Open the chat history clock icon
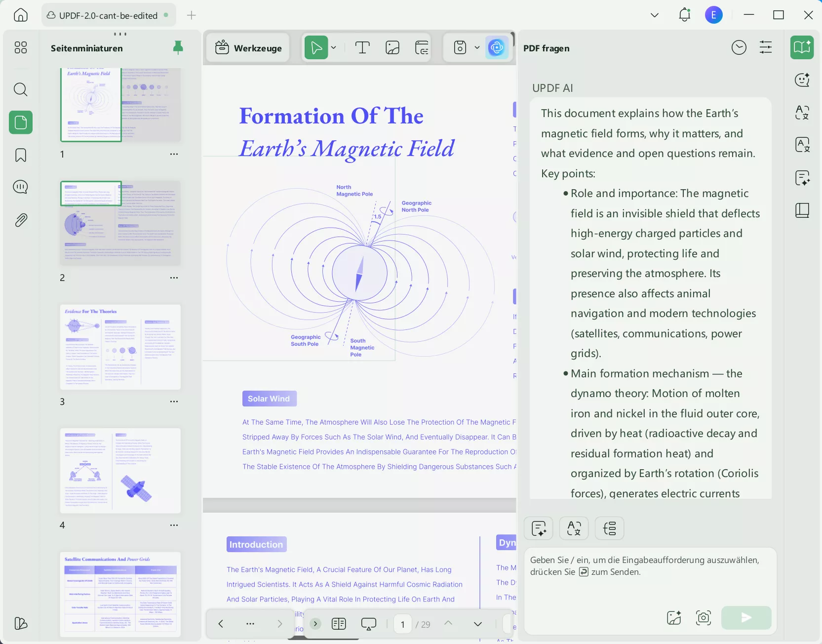The image size is (822, 644). (x=739, y=47)
